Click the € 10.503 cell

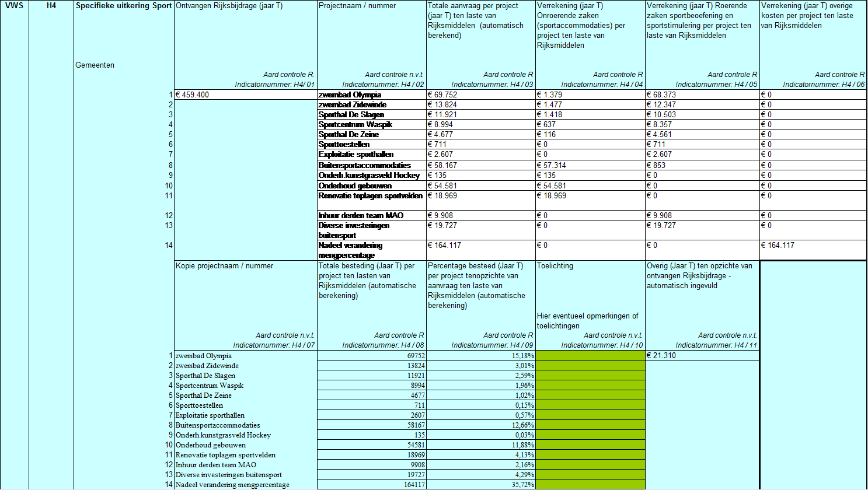pyautogui.click(x=702, y=114)
